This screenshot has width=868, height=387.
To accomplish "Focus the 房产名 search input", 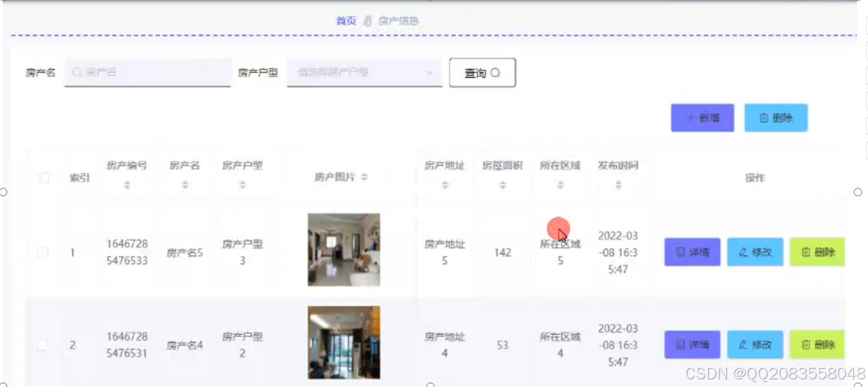I will pyautogui.click(x=147, y=72).
